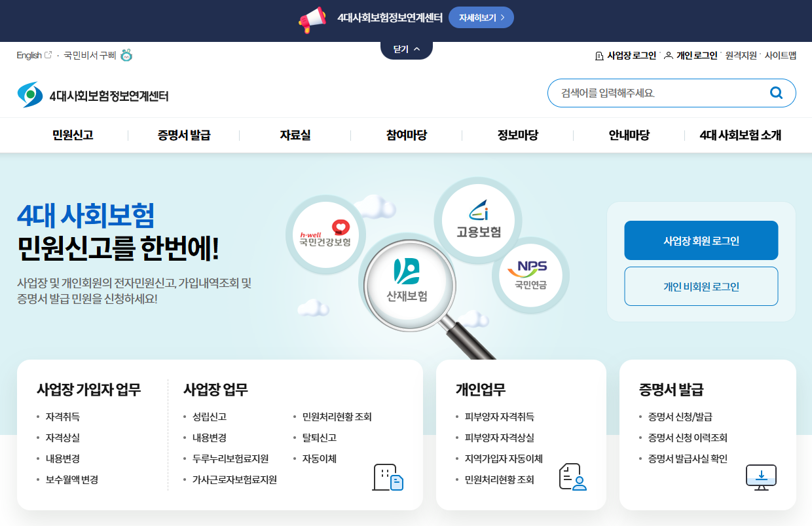Click the person icon beside 개인 로그인

point(669,56)
